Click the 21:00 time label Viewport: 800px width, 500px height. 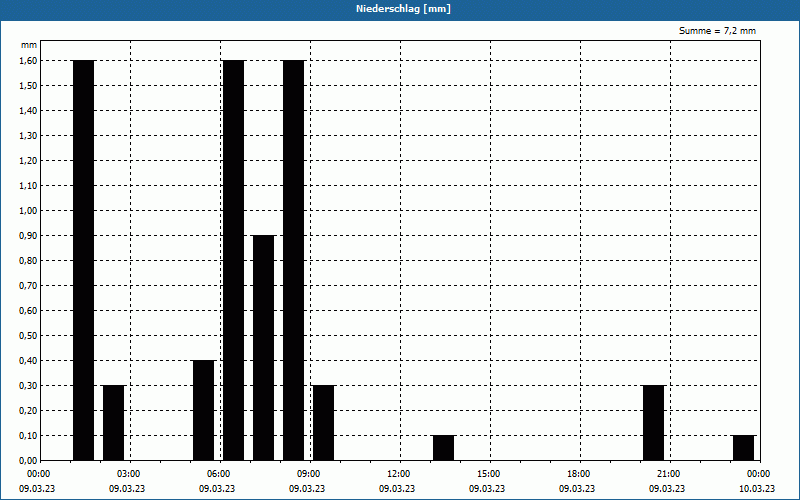(x=668, y=474)
